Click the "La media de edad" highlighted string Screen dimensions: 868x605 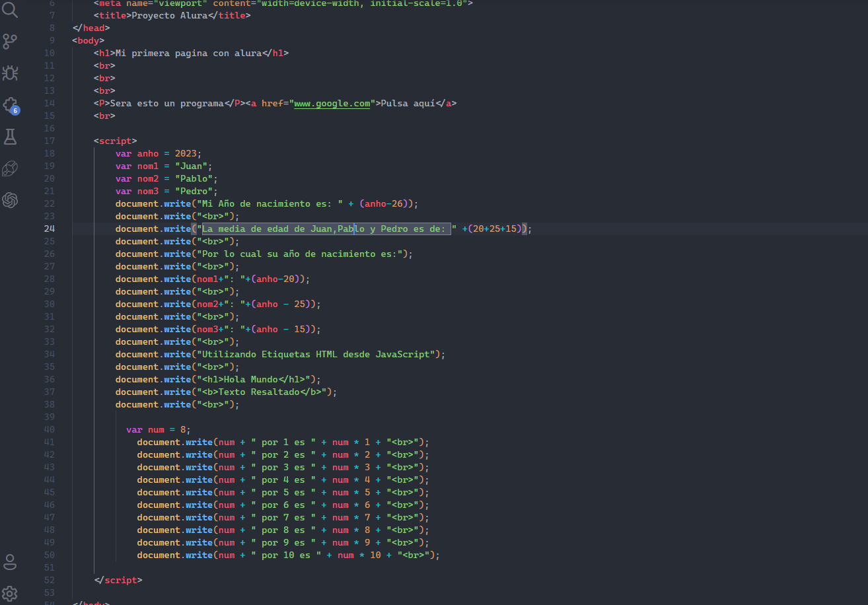tap(327, 229)
